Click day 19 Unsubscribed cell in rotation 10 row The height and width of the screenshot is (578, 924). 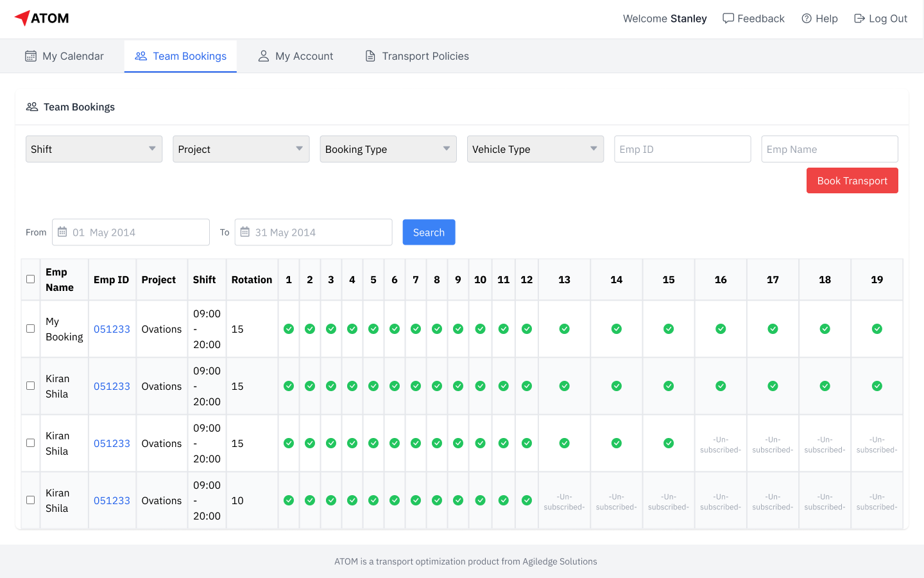click(x=877, y=502)
